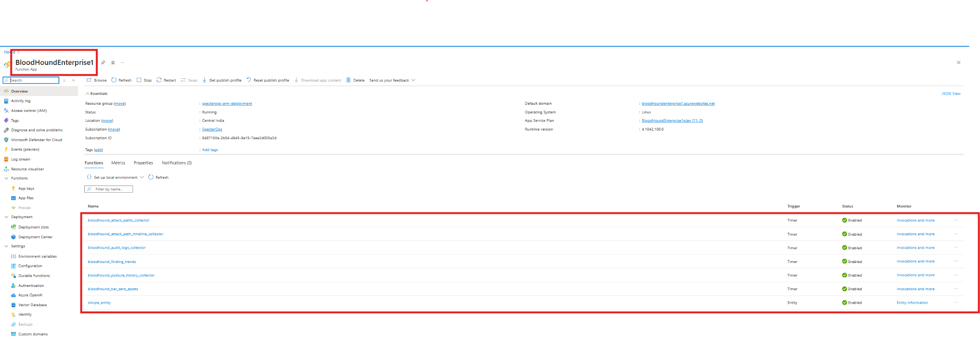Viewport: 980px width, 339px height.
Task: Click the Identity key icon in the sidebar
Action: click(13, 315)
